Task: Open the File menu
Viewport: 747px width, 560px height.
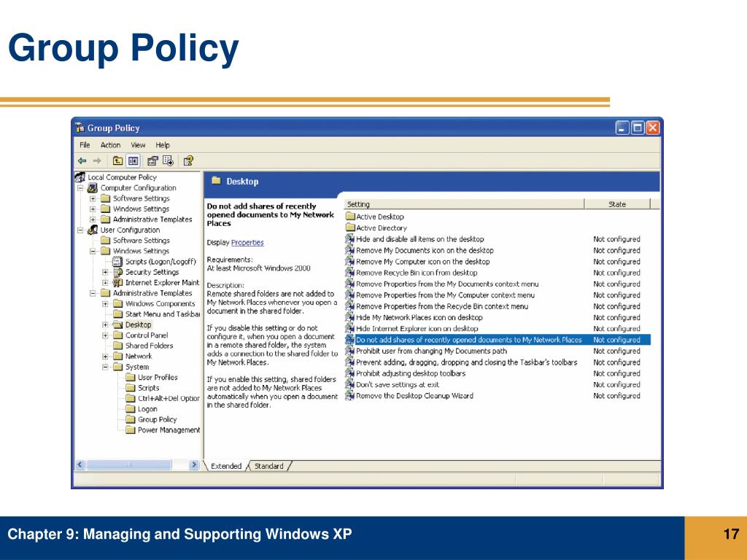Action: [85, 145]
